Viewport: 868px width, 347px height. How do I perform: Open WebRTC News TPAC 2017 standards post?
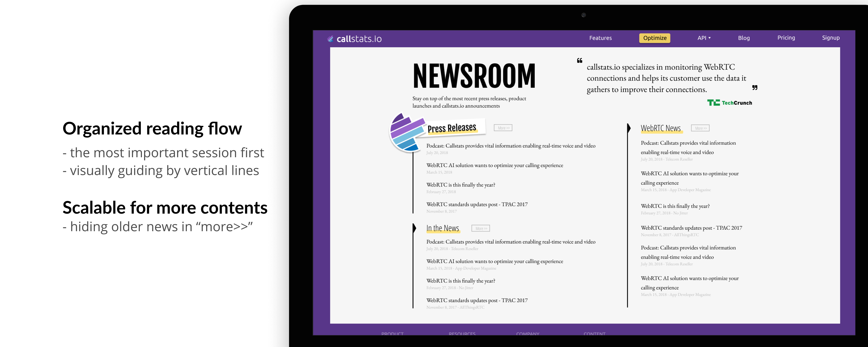coord(691,228)
